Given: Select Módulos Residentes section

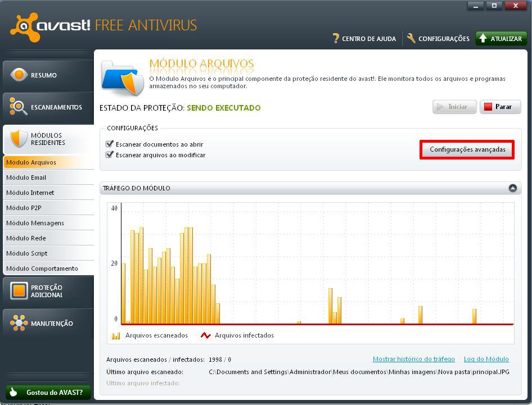Looking at the screenshot, I should [48, 139].
